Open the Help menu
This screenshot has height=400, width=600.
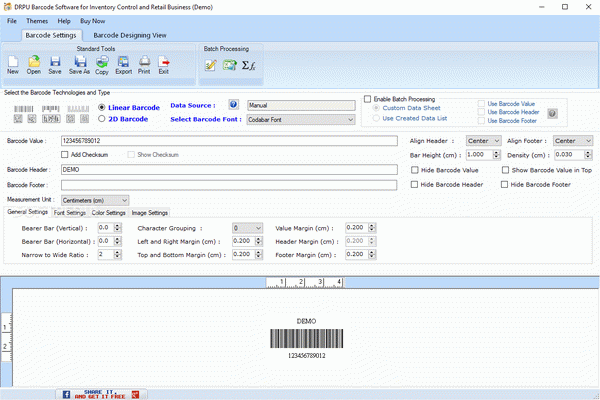point(64,21)
